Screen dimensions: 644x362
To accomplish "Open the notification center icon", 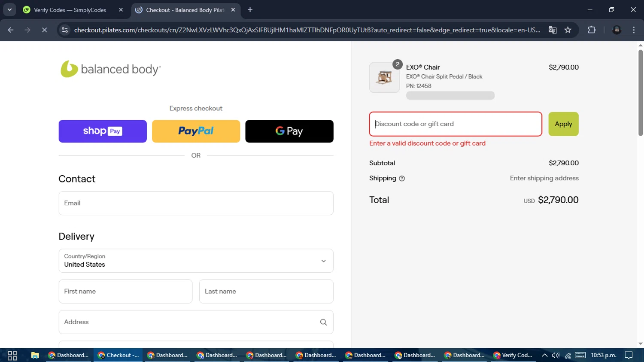I will click(x=629, y=356).
